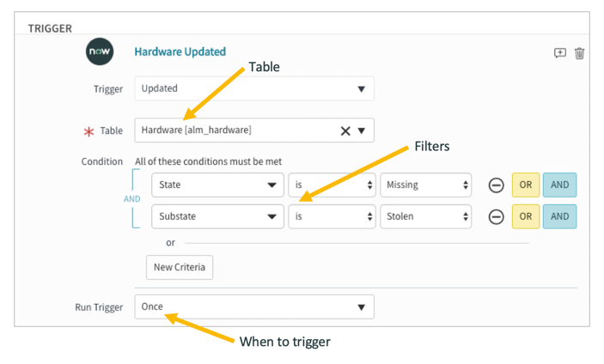Open the Run Trigger 'Once' dropdown

[253, 306]
